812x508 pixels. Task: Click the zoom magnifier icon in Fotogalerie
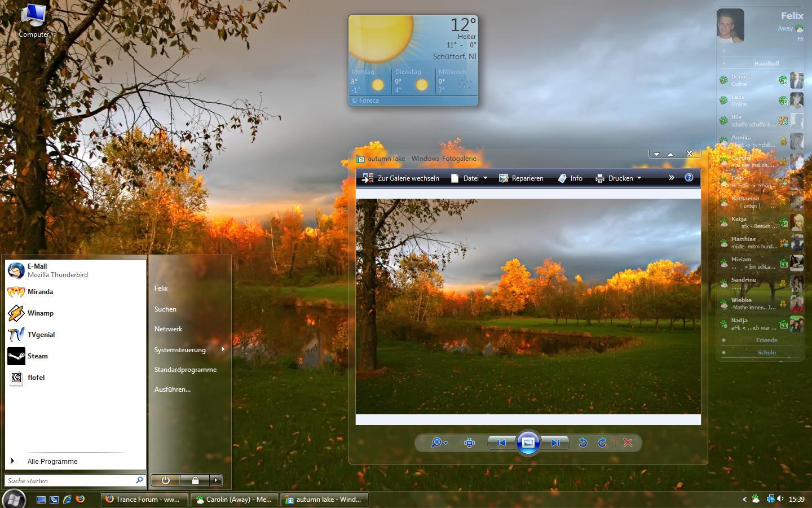[436, 443]
